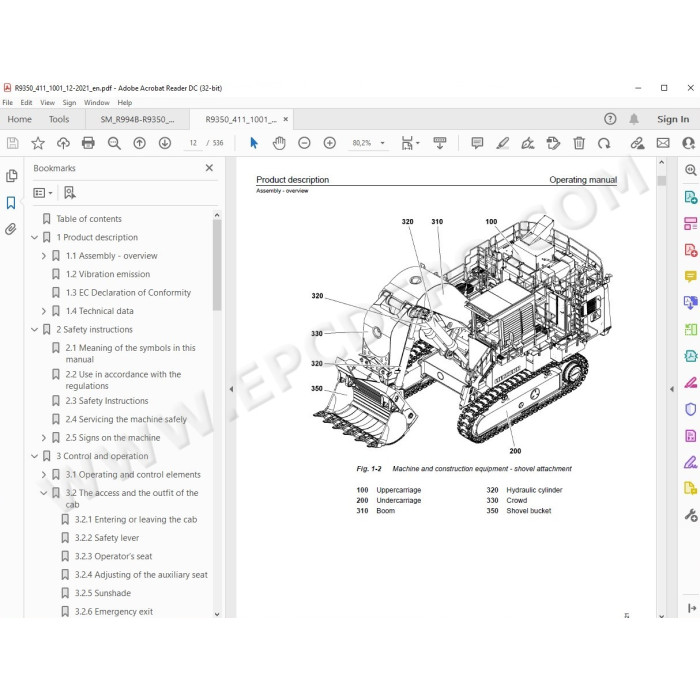Screen dimensions: 700x700
Task: Open bookmark 2.3 Safety Instructions
Action: click(x=107, y=401)
